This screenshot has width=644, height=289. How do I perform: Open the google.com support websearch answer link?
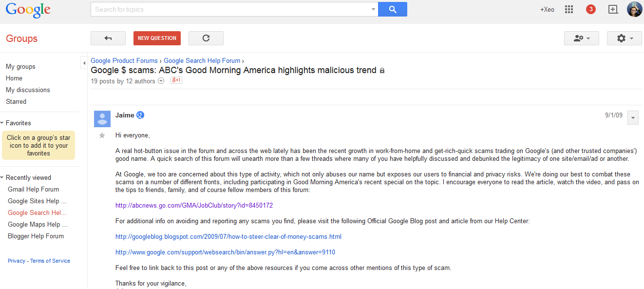click(x=225, y=252)
